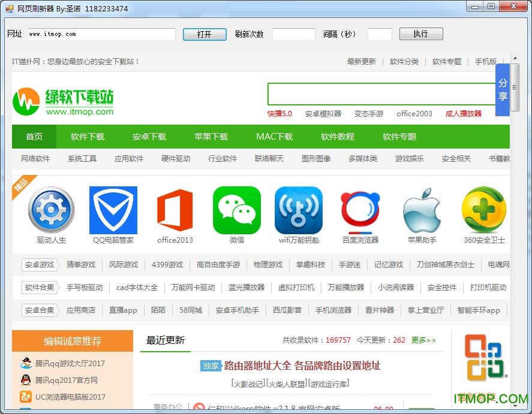Screen dimensions: 532x414
Task: Click the 软件合集 tag label
Action: pos(40,288)
